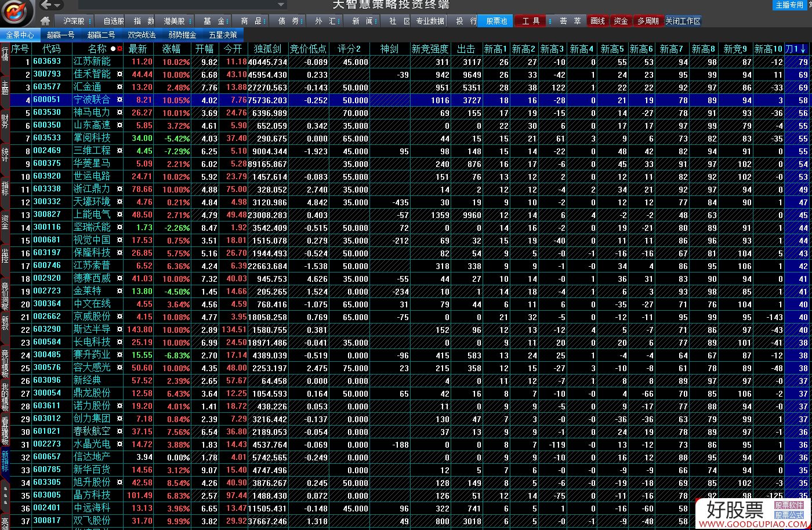Sort by the 涨幅 column header
This screenshot has height=530, width=812.
click(x=172, y=49)
